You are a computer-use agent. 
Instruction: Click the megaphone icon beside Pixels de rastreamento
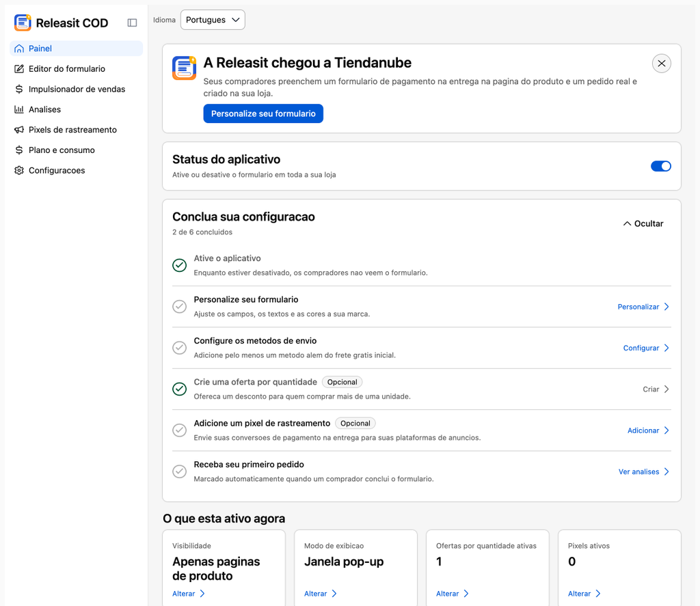[19, 130]
